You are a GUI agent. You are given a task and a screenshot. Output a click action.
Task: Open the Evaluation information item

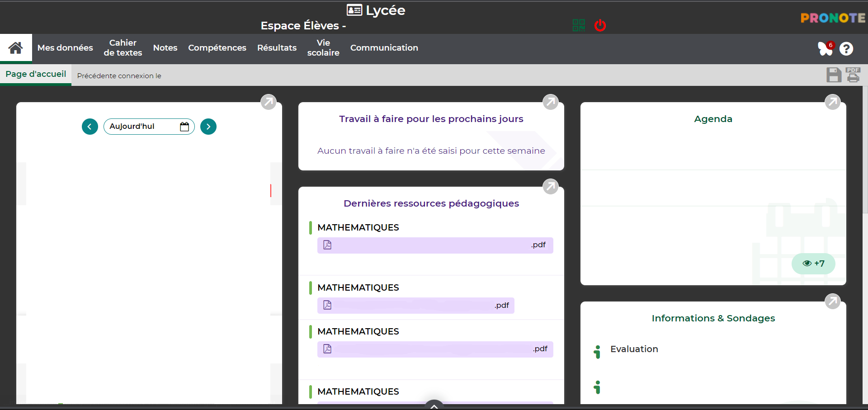[634, 349]
